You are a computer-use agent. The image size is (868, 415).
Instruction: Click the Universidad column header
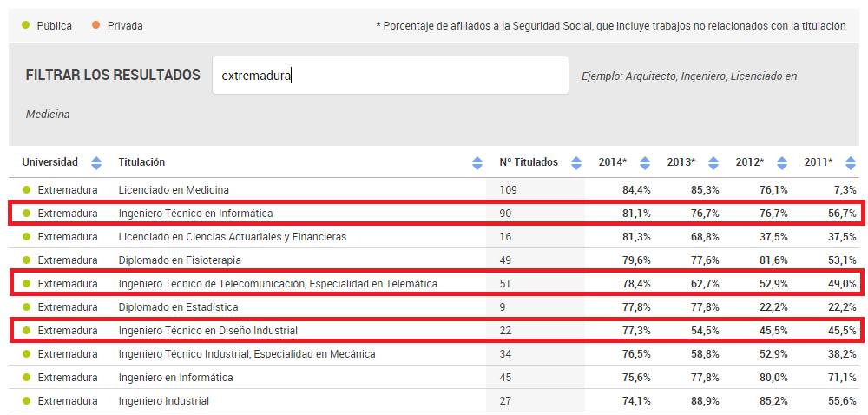coord(49,162)
